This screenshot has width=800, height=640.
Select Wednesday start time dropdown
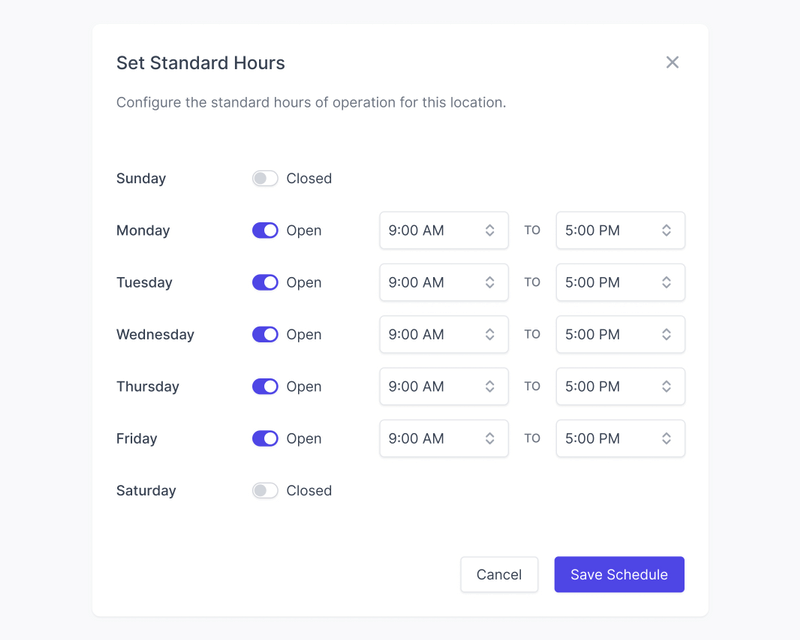tap(443, 335)
